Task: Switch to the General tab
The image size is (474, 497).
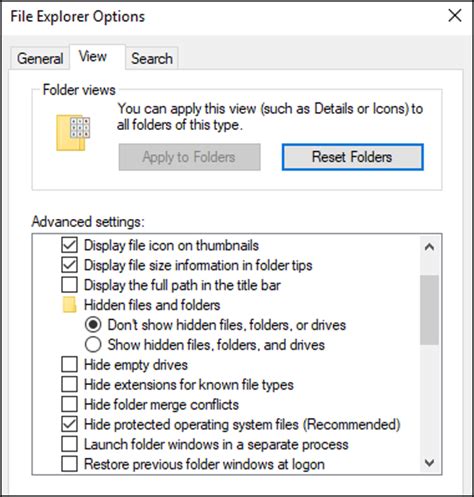Action: click(x=40, y=59)
